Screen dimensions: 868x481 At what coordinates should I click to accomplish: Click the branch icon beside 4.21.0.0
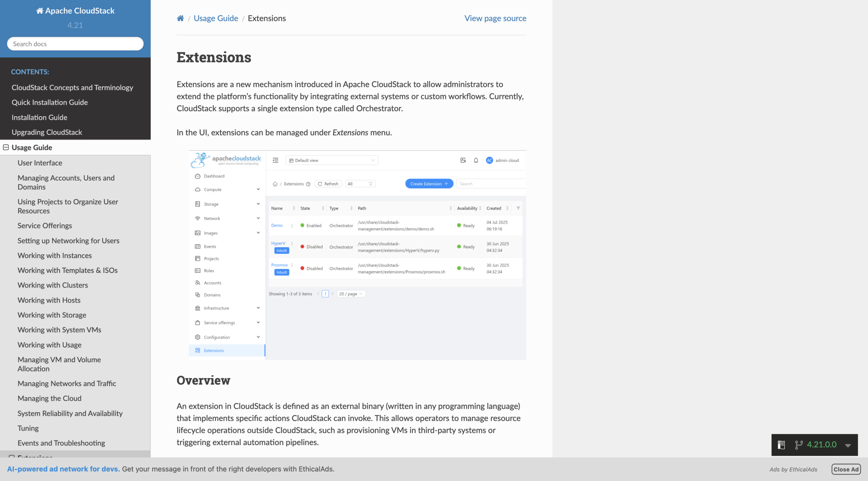click(x=799, y=445)
